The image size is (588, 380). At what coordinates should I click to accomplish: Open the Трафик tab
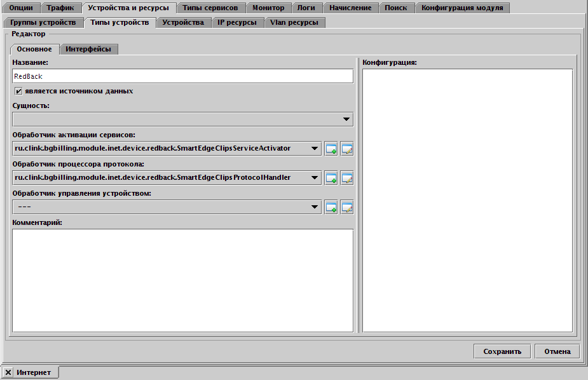pos(60,8)
